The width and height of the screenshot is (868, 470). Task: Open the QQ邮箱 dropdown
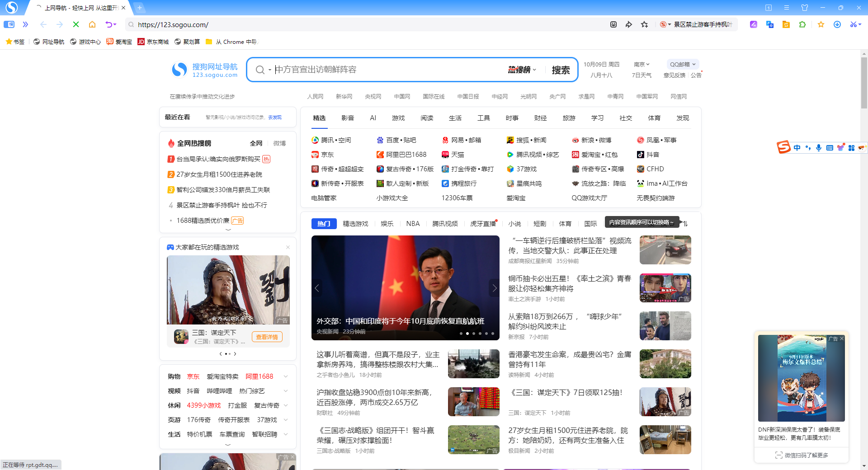coord(682,64)
